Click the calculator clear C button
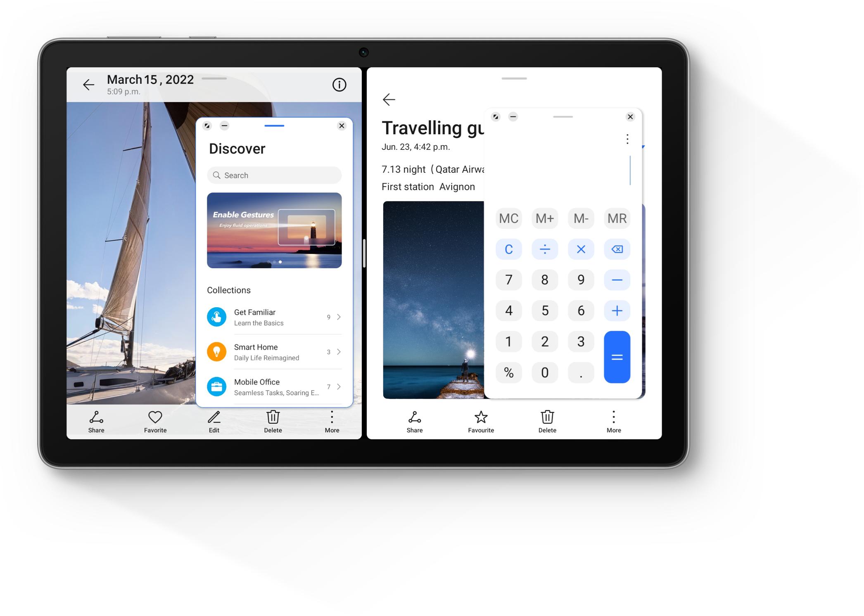The width and height of the screenshot is (864, 616). 509,249
